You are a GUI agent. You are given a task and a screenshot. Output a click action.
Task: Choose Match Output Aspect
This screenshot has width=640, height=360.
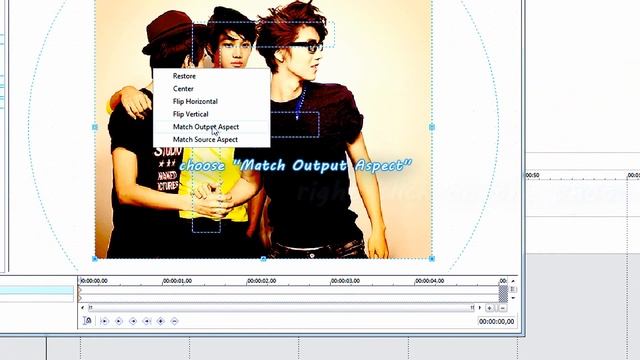point(211,127)
